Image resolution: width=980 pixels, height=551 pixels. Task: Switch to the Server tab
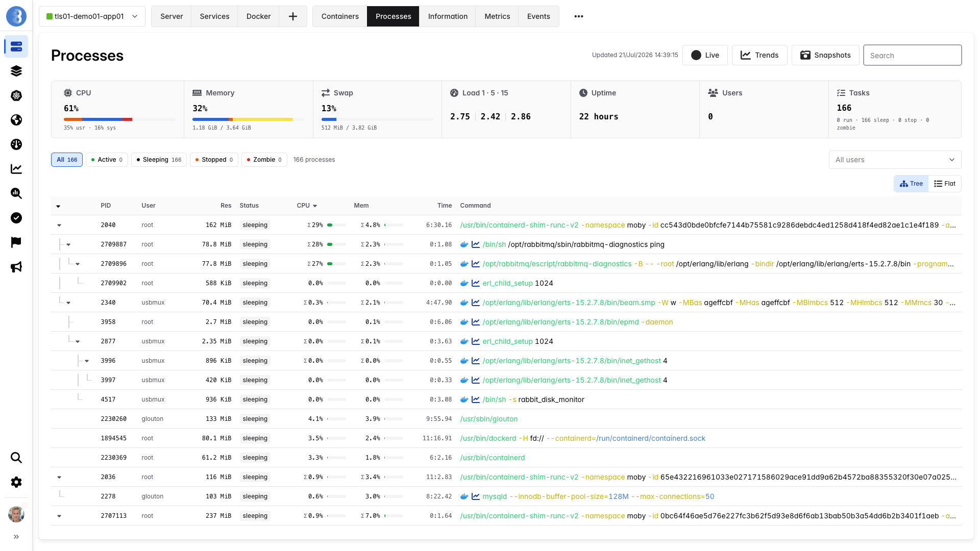(x=171, y=16)
